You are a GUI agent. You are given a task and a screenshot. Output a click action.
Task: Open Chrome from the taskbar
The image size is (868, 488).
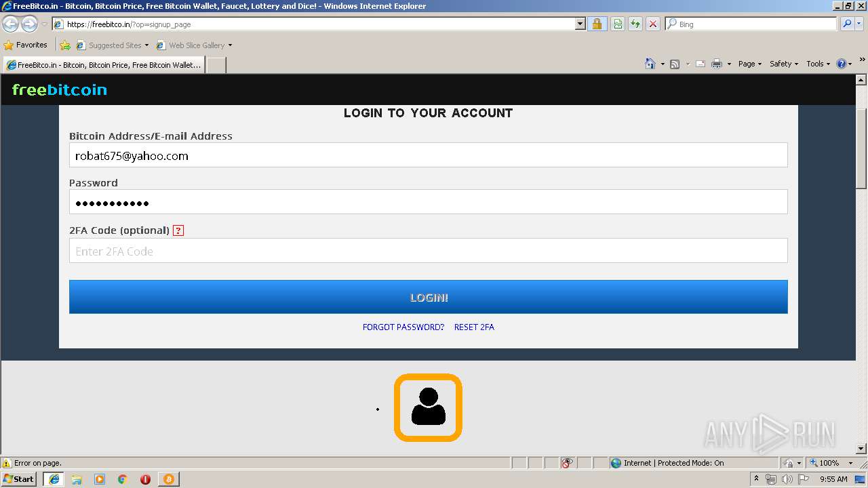pos(123,479)
